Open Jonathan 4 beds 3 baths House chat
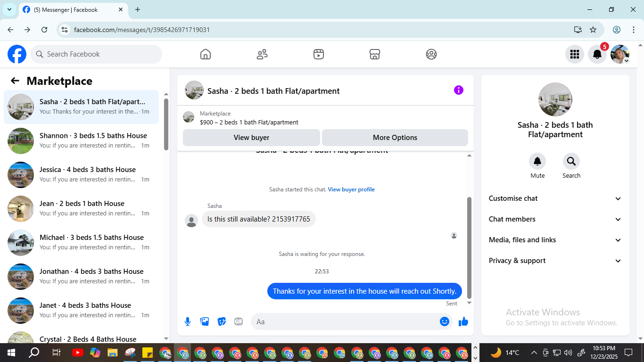This screenshot has width=644, height=362. click(81, 277)
